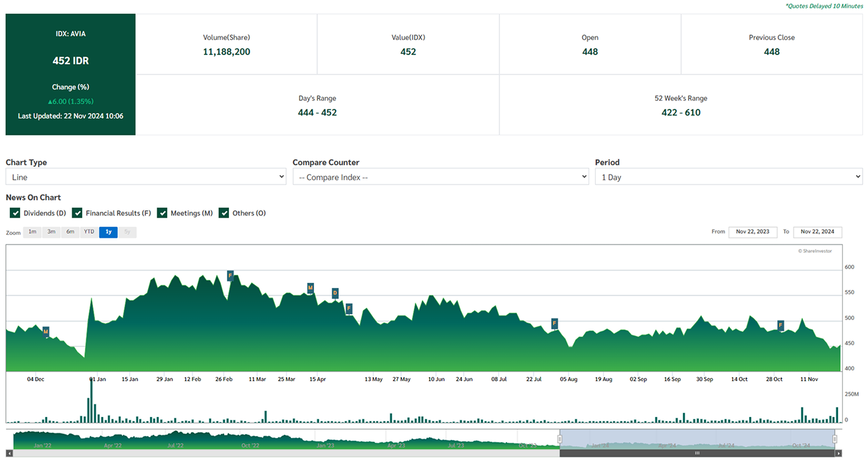This screenshot has width=868, height=470.
Task: Select the 6m zoom range
Action: (x=70, y=232)
